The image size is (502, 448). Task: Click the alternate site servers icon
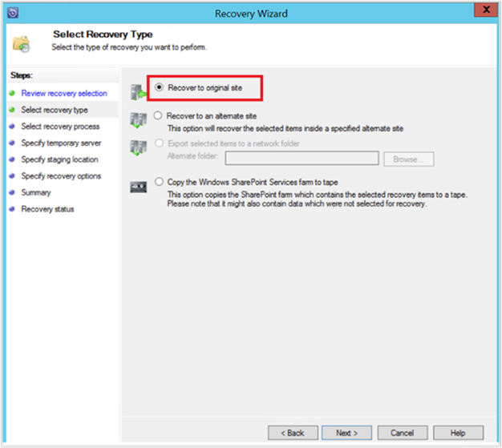pos(138,120)
